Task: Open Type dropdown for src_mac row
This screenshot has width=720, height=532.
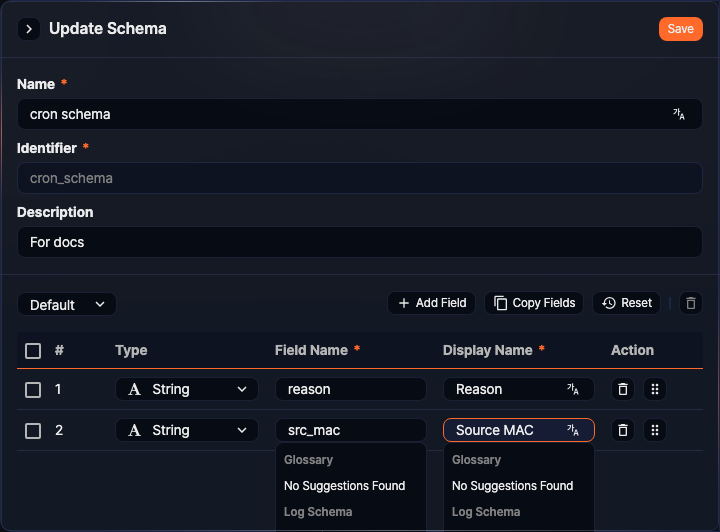Action: pyautogui.click(x=187, y=430)
